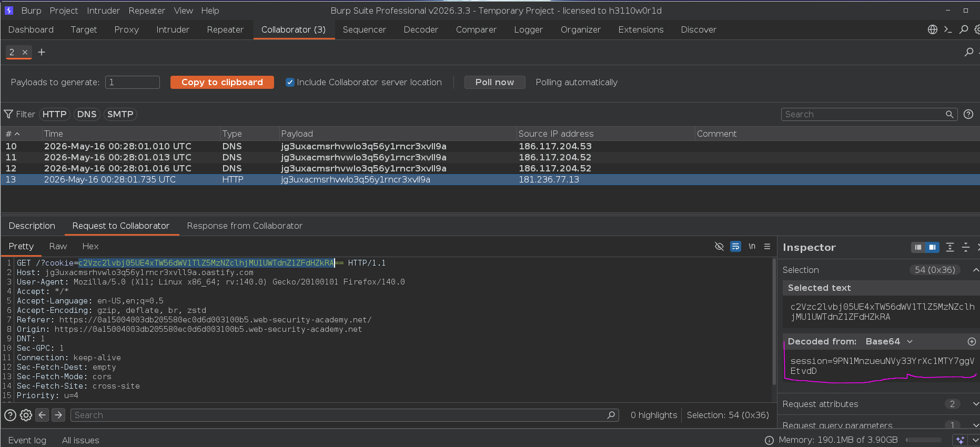Viewport: 980px width, 447px height.
Task: Select the HTTP interaction row 13
Action: [x=490, y=179]
